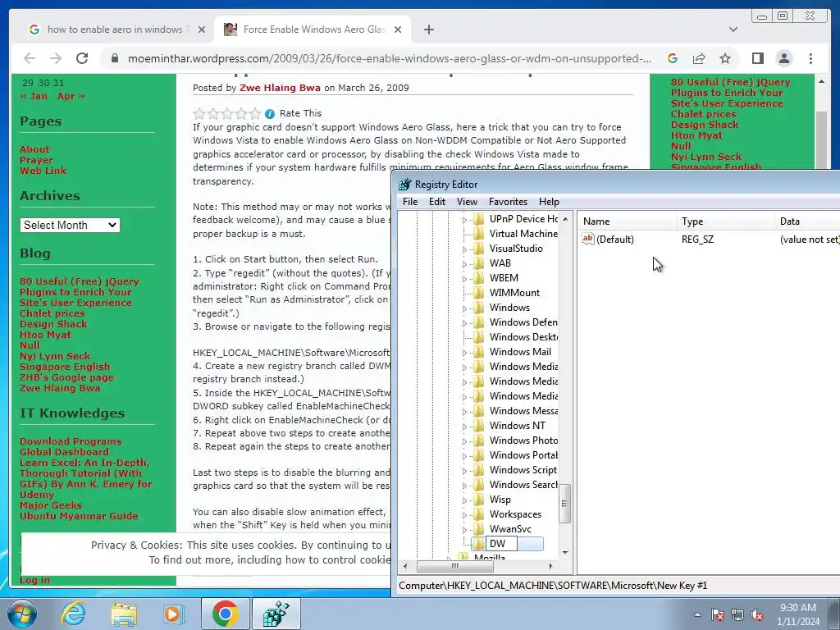Open the About page link

point(34,149)
